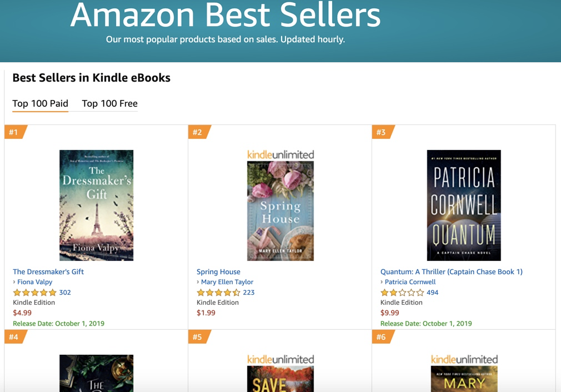561x392 pixels.
Task: View the 302 reviews count
Action: [x=65, y=293]
